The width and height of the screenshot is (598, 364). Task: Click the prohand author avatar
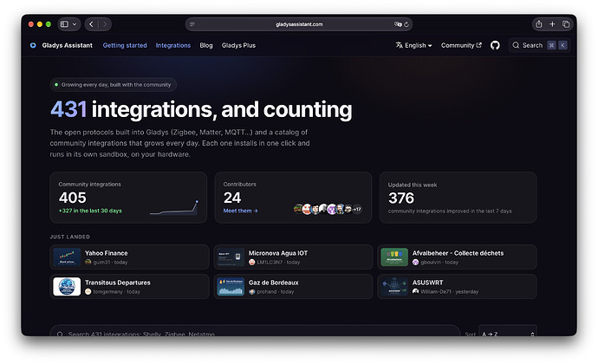251,291
